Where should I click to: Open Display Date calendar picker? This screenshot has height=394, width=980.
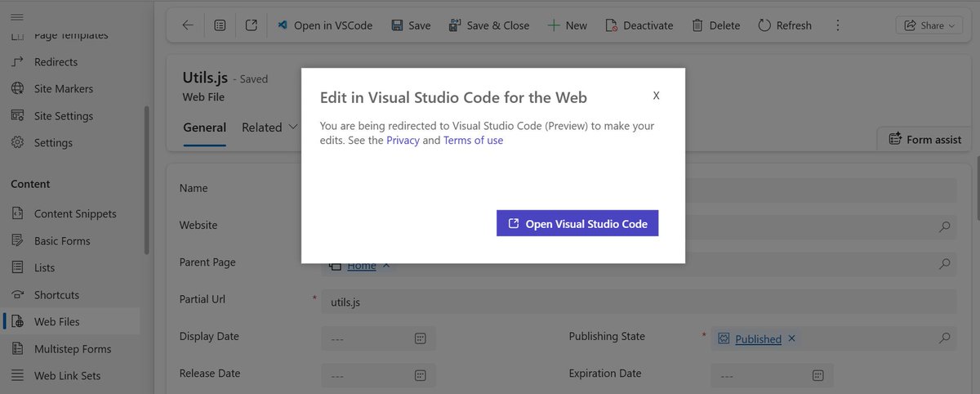[420, 338]
